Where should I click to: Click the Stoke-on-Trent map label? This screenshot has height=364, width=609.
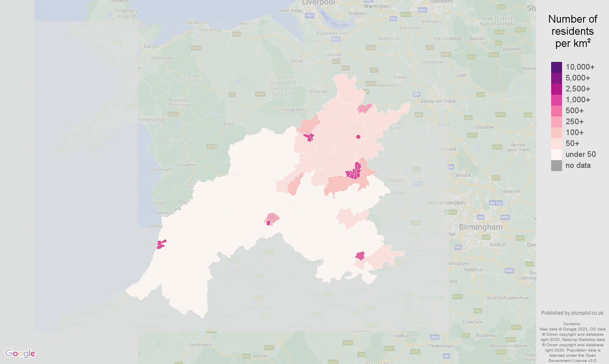438,102
